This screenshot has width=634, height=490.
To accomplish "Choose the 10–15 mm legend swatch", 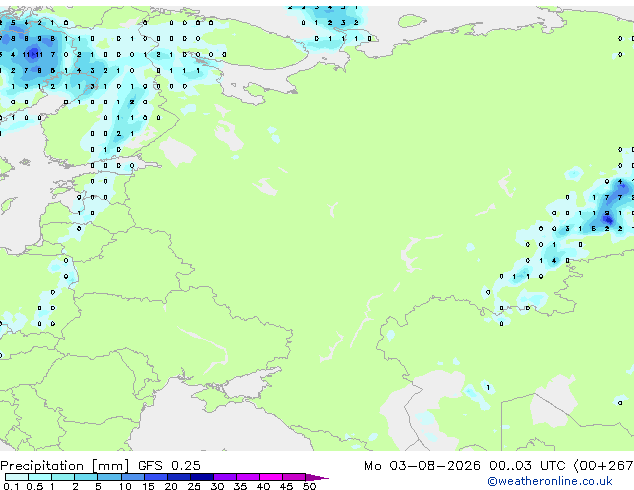I will tap(133, 477).
